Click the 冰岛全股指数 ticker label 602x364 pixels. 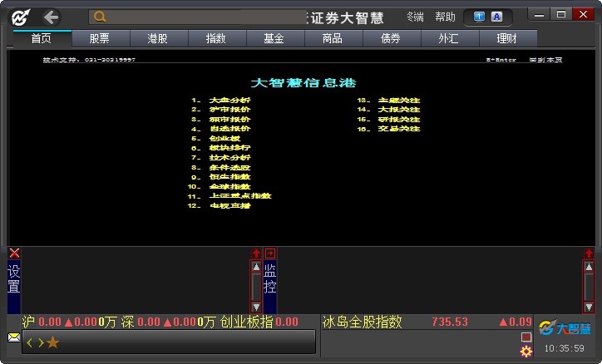(x=362, y=322)
